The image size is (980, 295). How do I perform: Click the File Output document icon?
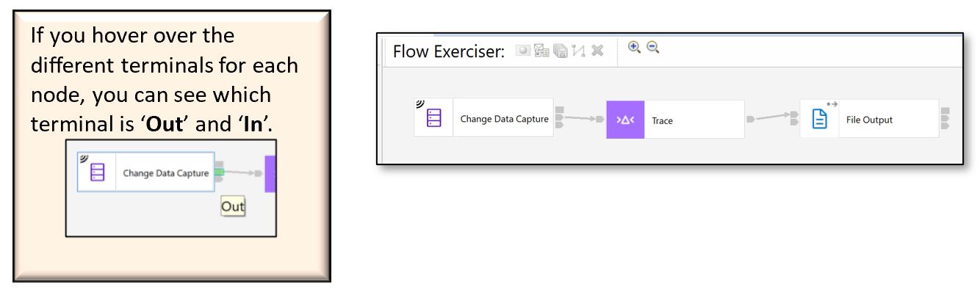(x=820, y=119)
